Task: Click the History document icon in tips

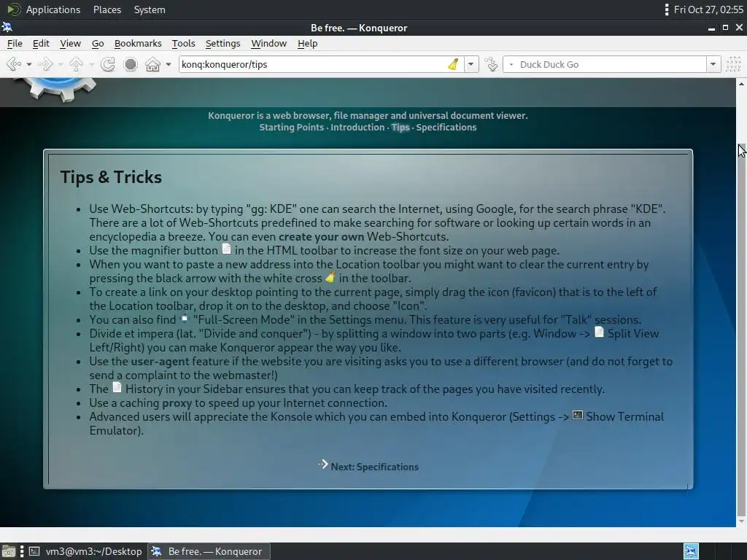Action: coord(117,387)
